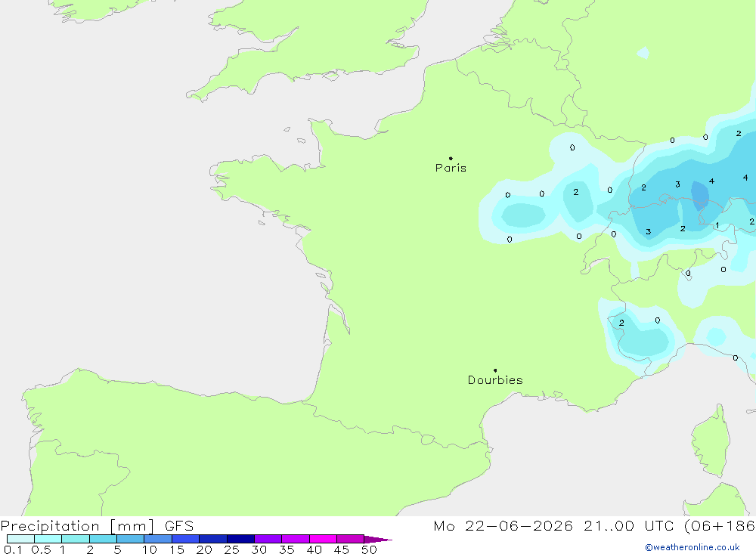Click the legend arrow beyond 50
The image size is (756, 554).
[378, 539]
